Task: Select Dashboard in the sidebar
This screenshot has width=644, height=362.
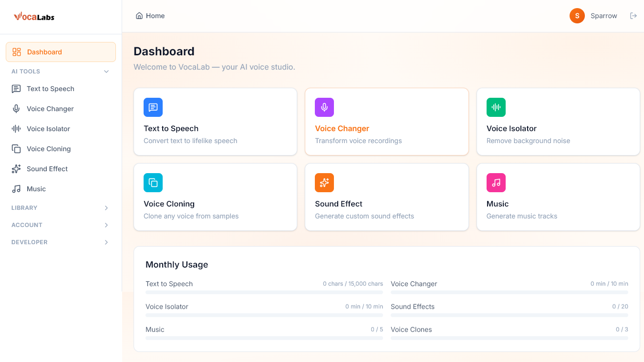Action: point(61,52)
